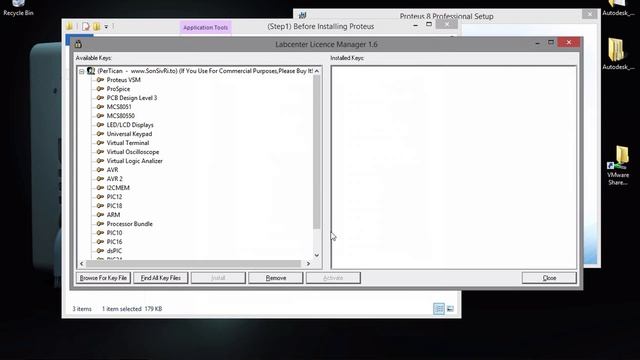The image size is (640, 360).
Task: Click horizontal scroll right arrow in Available Keys
Action: (308, 264)
